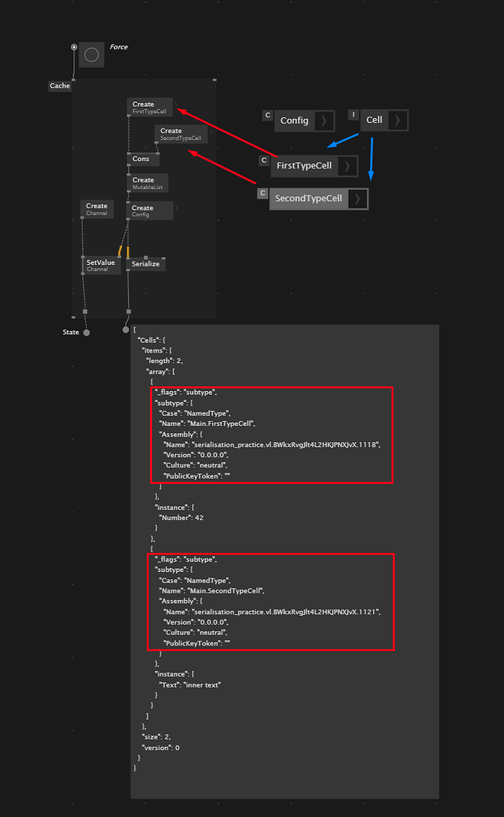Click the Cons node

(x=142, y=160)
